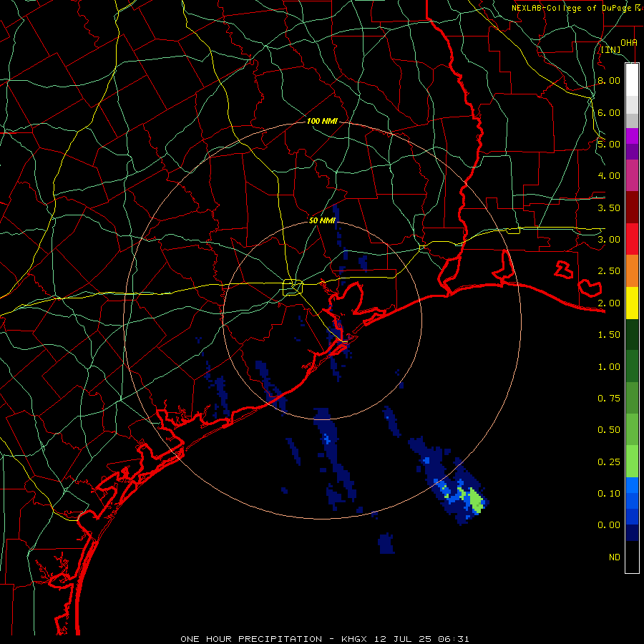Click the isolated navy echo below the 100 NMI ring
Screen dimensions: 644x644
coord(386,543)
